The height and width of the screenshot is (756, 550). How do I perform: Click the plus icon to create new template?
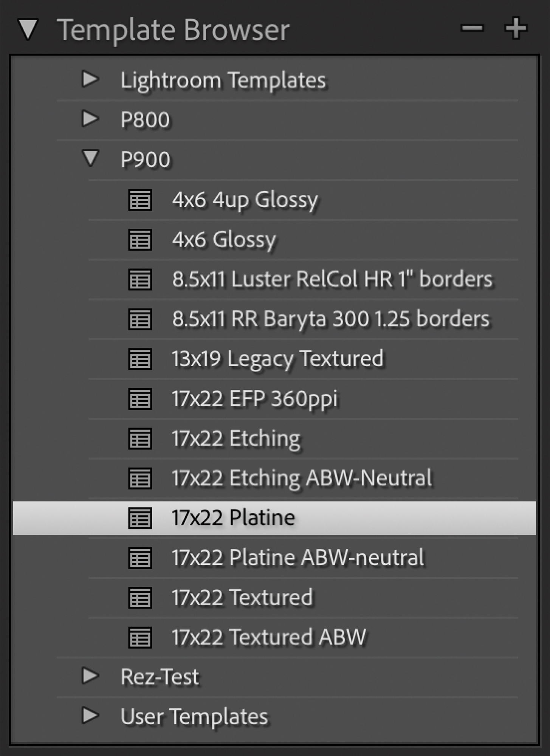coord(516,28)
